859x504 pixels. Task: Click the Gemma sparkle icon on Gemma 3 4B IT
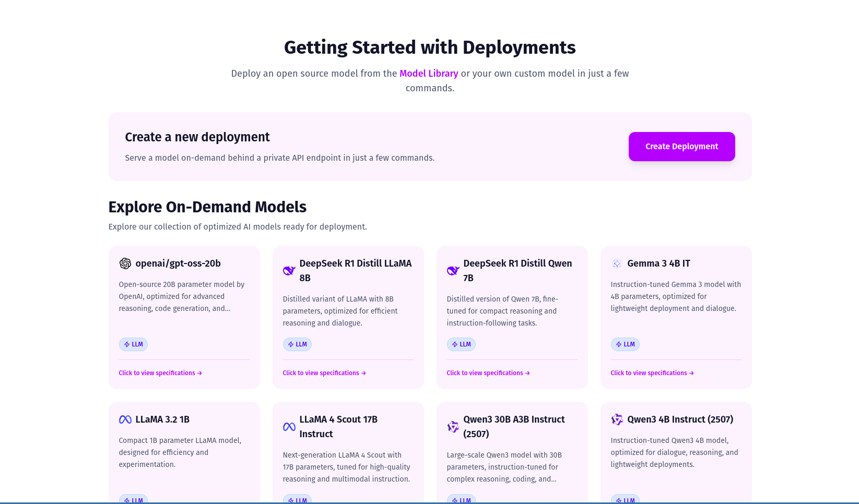click(x=617, y=263)
